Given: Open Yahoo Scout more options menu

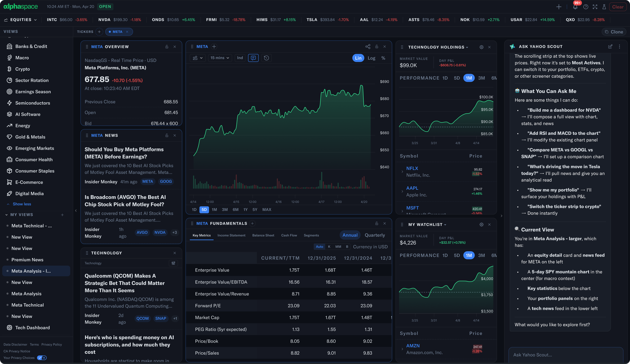Looking at the screenshot, I should pyautogui.click(x=619, y=47).
